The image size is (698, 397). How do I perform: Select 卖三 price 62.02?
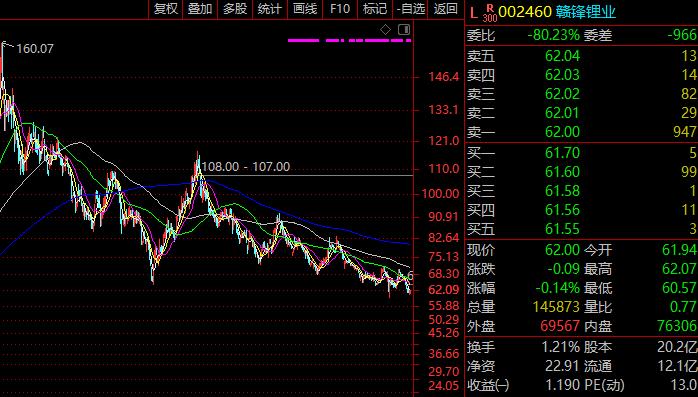[562, 94]
